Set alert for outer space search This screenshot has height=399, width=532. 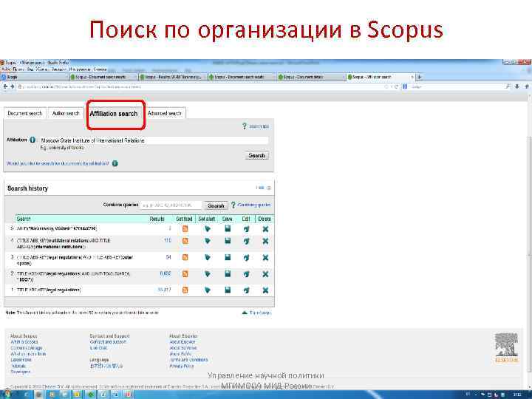coord(208,258)
